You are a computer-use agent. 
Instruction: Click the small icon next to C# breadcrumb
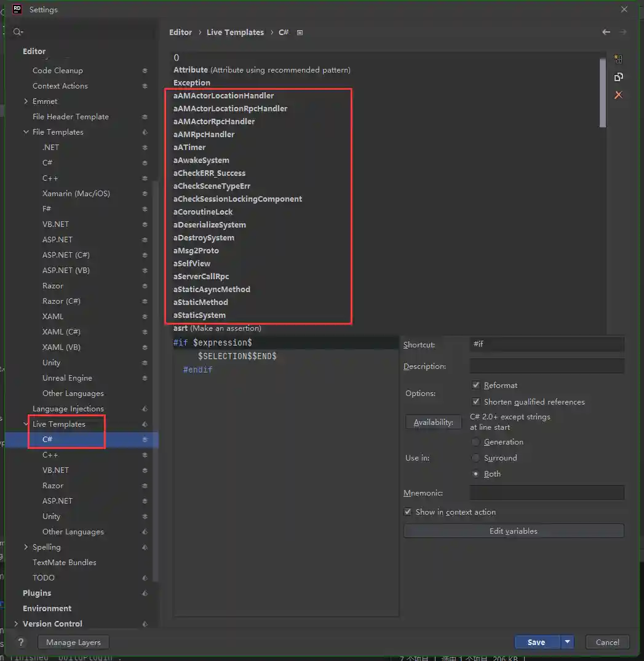tap(300, 33)
